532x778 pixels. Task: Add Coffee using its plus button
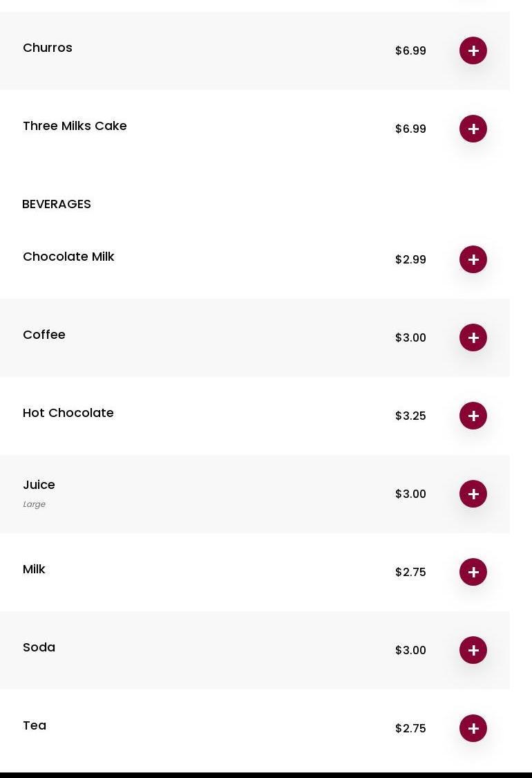point(473,337)
